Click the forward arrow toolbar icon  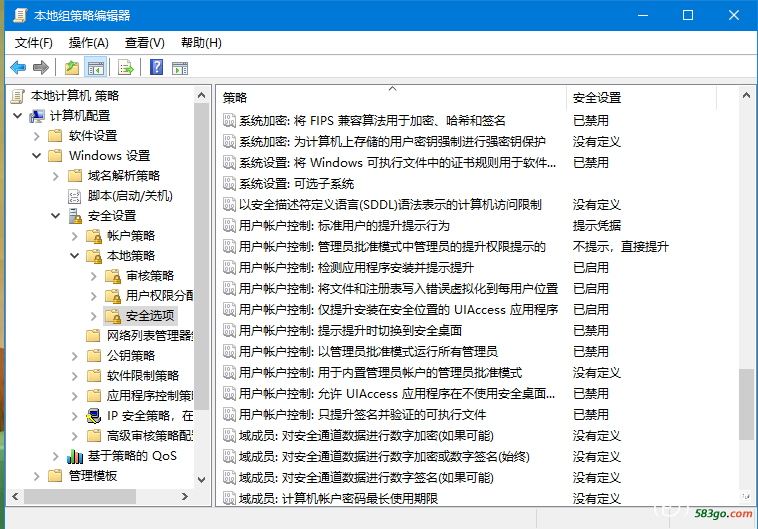41,68
